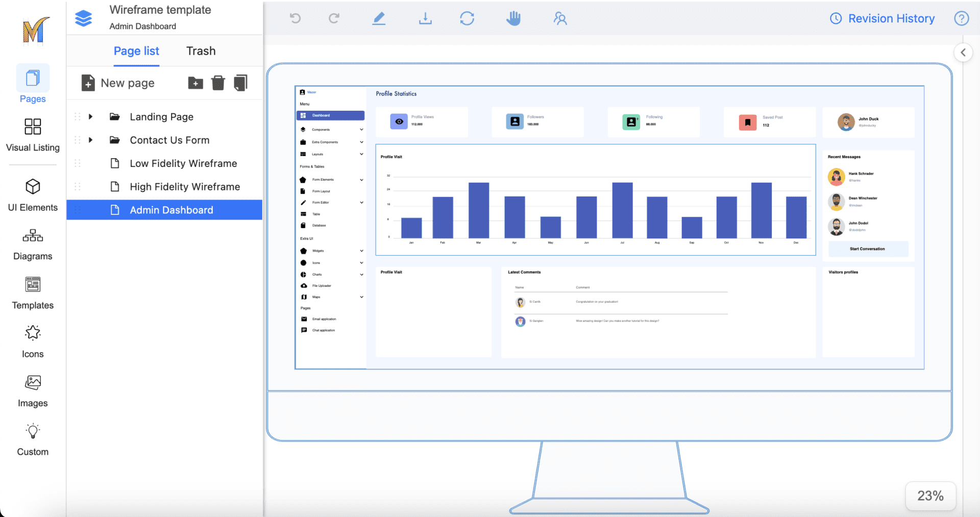The width and height of the screenshot is (980, 517).
Task: Undo the last action
Action: click(295, 18)
